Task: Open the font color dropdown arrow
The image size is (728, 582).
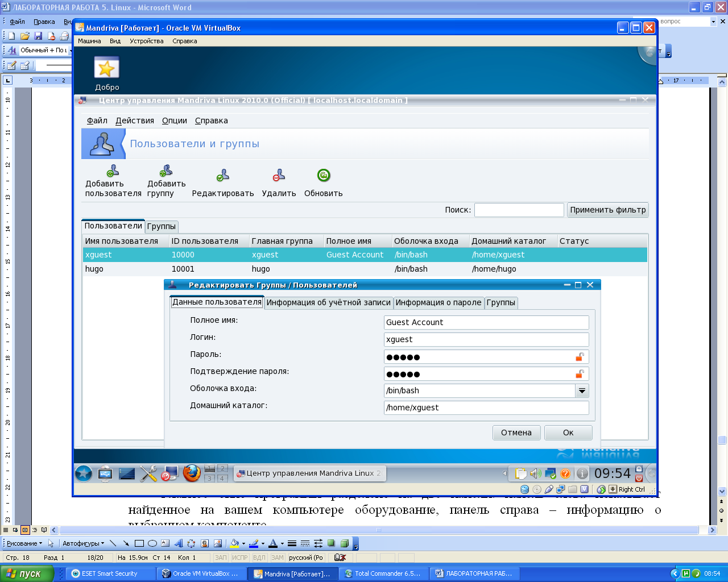Action: [x=282, y=543]
